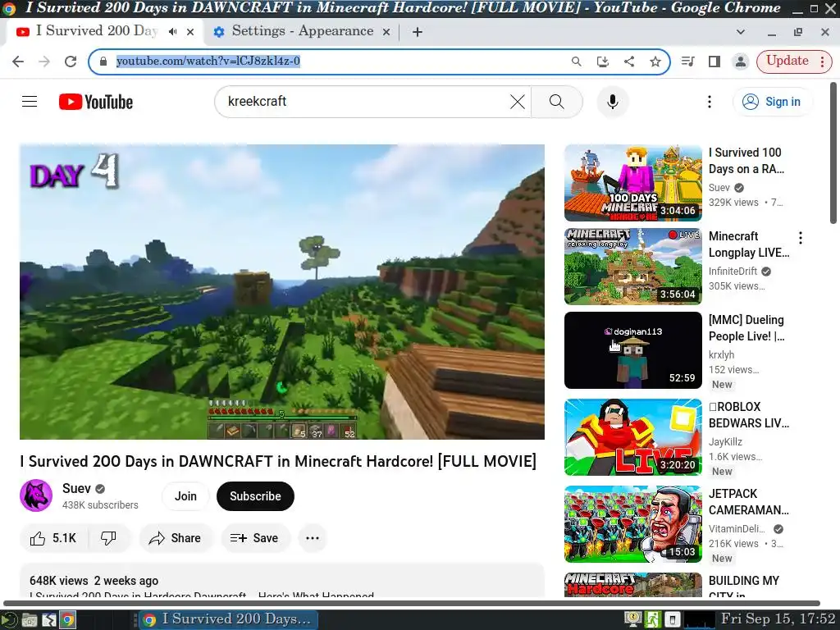Open Minecraft Longplay LIVE thumbnail
The height and width of the screenshot is (630, 840).
(632, 267)
